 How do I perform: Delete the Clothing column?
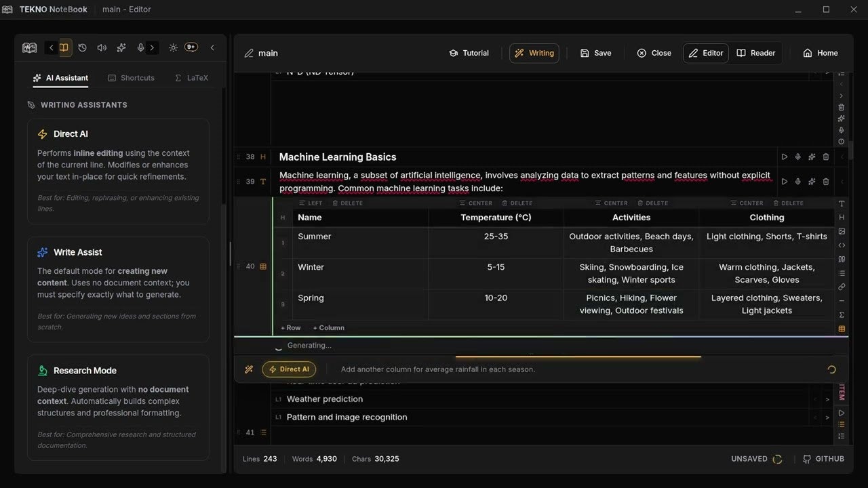point(788,203)
